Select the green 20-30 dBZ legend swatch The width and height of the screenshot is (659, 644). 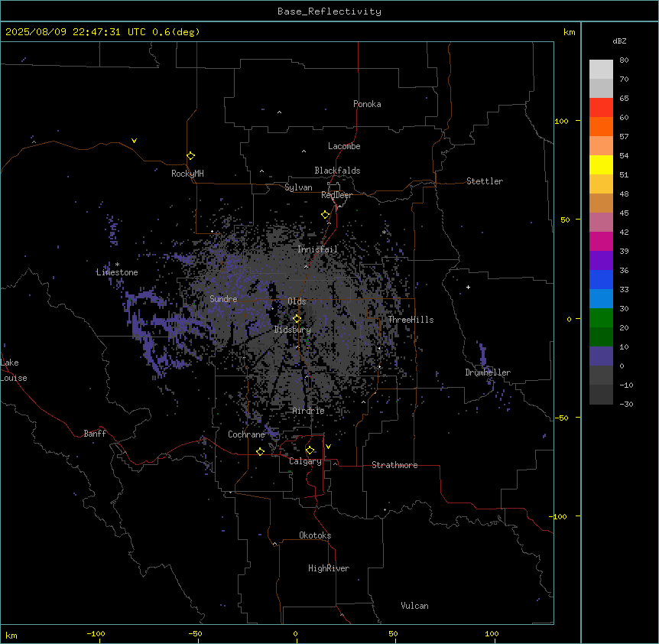(x=601, y=318)
